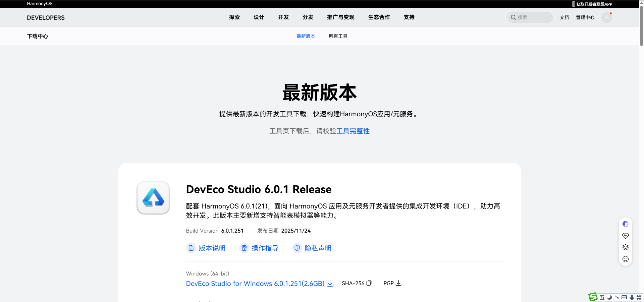Viewport: 644px width, 302px height.
Task: Click the Windows (64-bit) label
Action: click(x=208, y=274)
